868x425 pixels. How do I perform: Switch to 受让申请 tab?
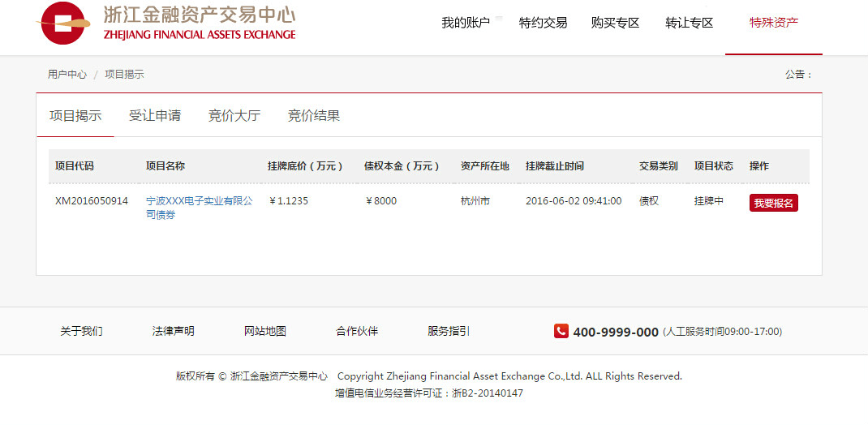coord(154,116)
